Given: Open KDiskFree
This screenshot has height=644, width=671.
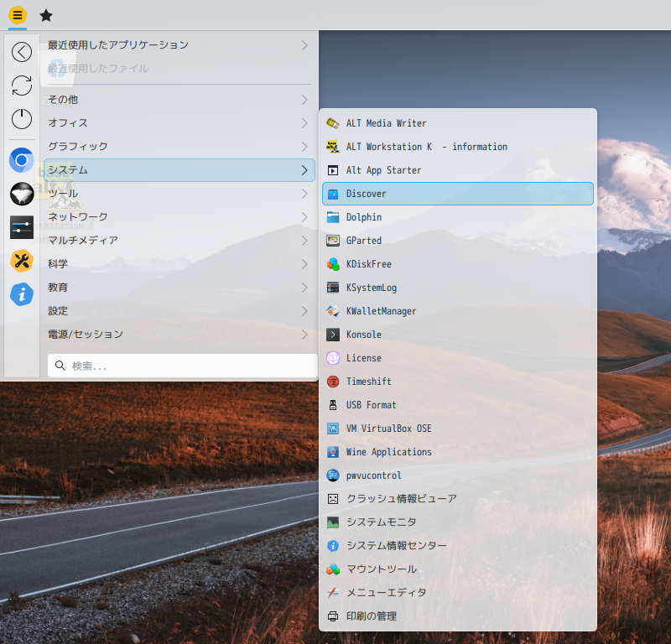Looking at the screenshot, I should pyautogui.click(x=458, y=264).
